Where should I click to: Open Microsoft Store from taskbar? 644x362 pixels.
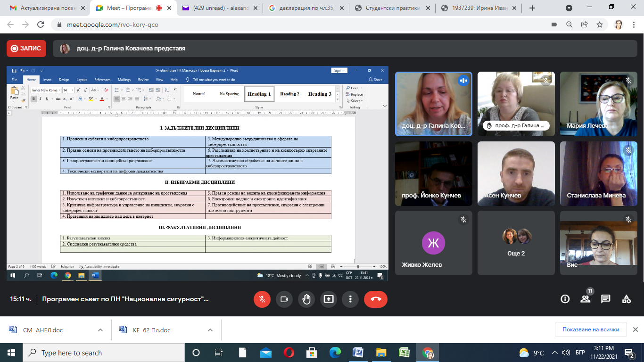click(x=312, y=353)
